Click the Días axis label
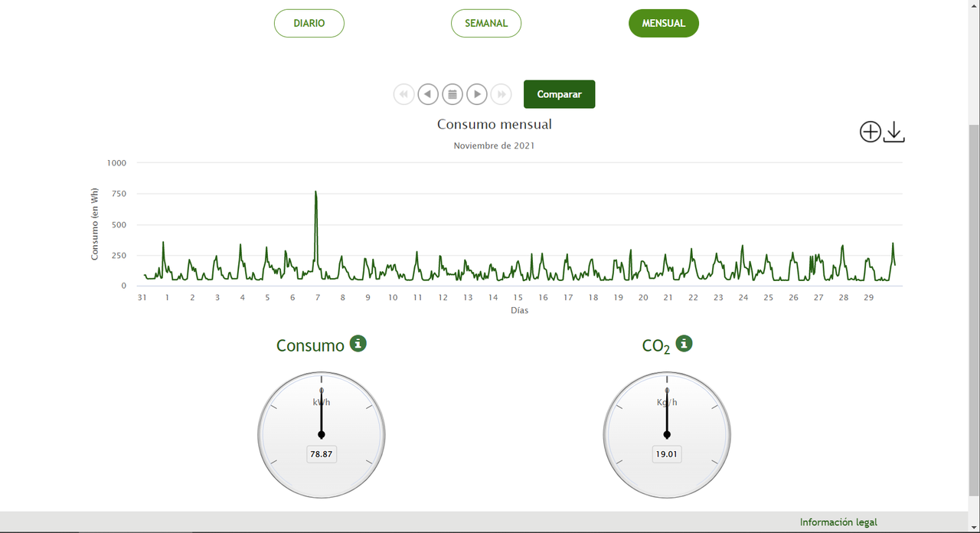Screen dimensions: 980x533 [x=520, y=311]
